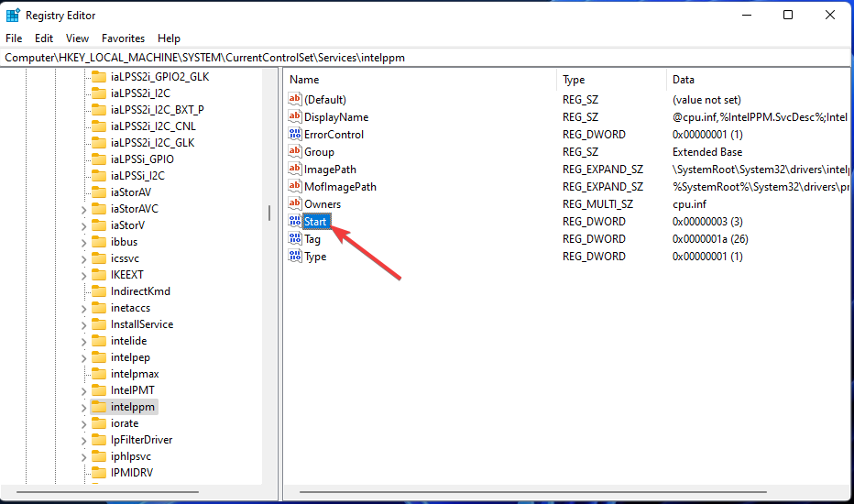854x504 pixels.
Task: Open the File menu
Action: pyautogui.click(x=14, y=38)
